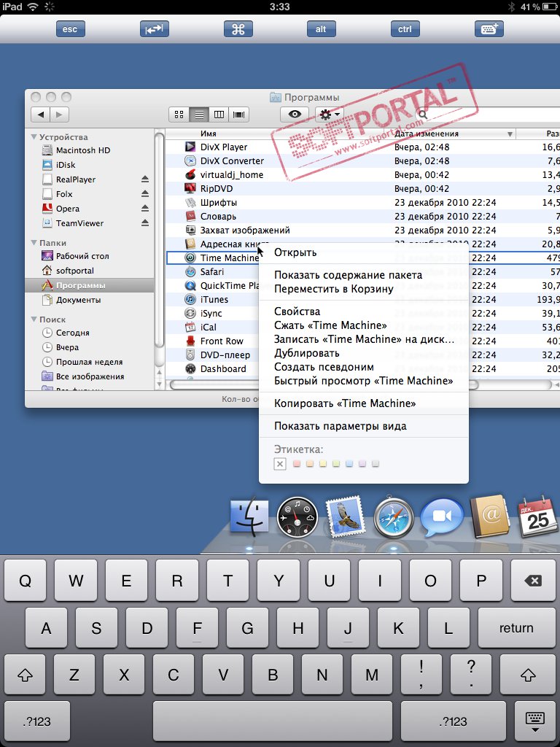Tap the backspace key on keyboard
This screenshot has width=560, height=747.
point(533,581)
